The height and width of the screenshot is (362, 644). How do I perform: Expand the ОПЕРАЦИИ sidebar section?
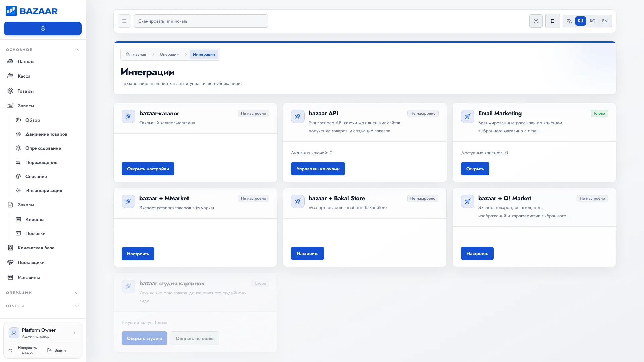tap(43, 293)
